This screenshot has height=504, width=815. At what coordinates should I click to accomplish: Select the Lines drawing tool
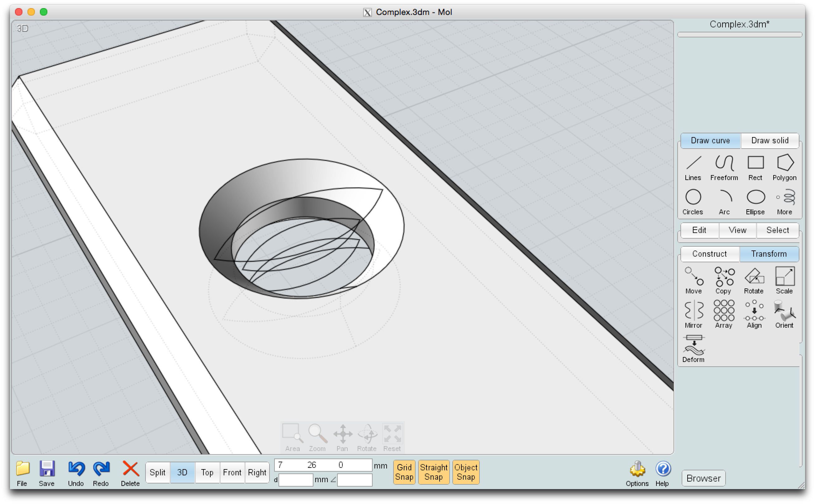[693, 168]
